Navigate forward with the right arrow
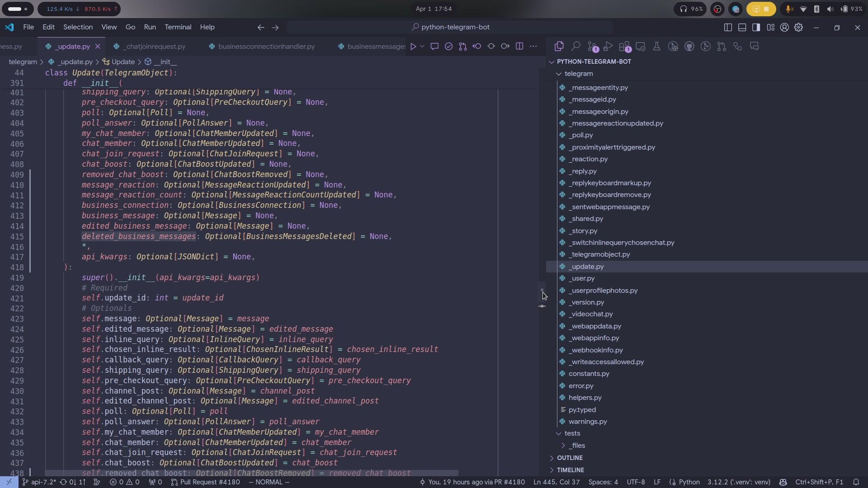Image resolution: width=868 pixels, height=488 pixels. pos(275,28)
